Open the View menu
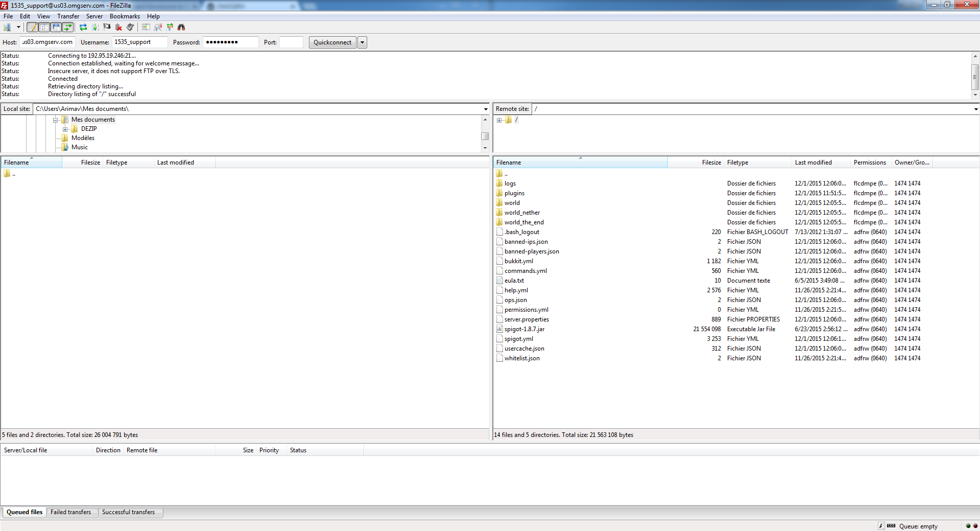The image size is (980, 531). [x=43, y=16]
